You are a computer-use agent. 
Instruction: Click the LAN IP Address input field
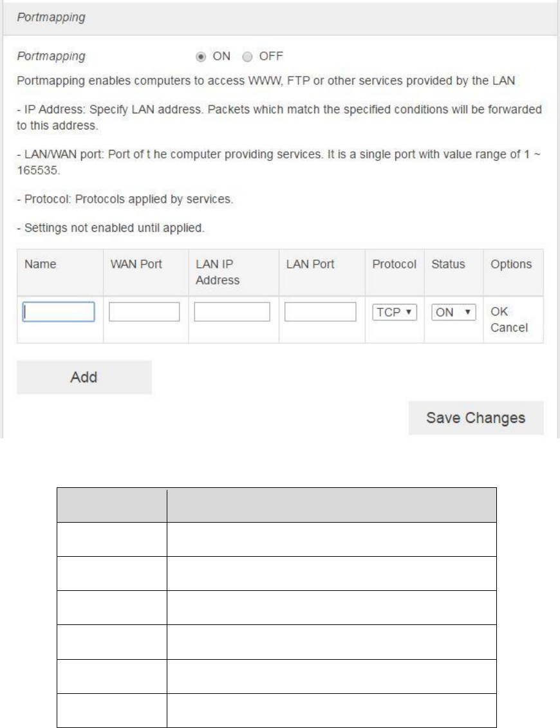(x=232, y=312)
